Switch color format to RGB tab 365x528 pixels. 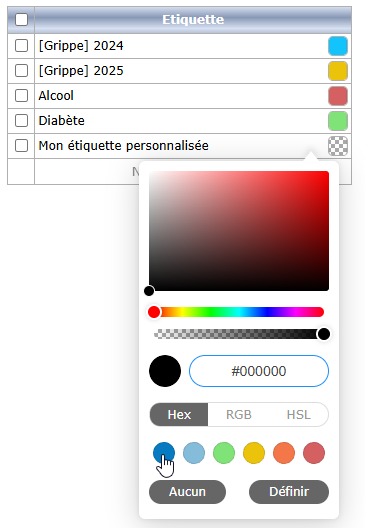(x=239, y=415)
